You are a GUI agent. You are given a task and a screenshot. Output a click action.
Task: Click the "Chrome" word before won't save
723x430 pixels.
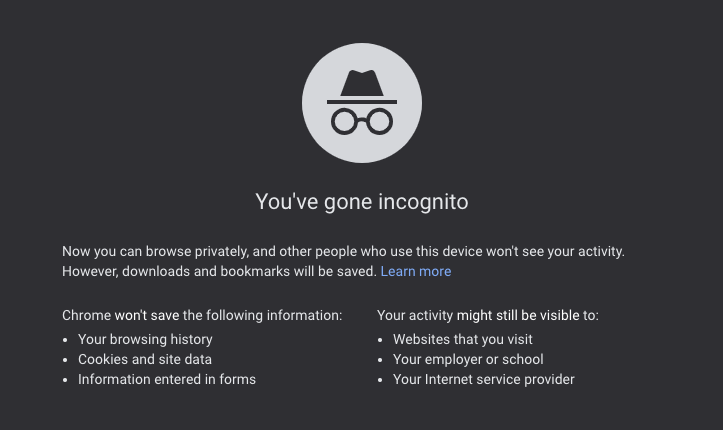pos(86,315)
